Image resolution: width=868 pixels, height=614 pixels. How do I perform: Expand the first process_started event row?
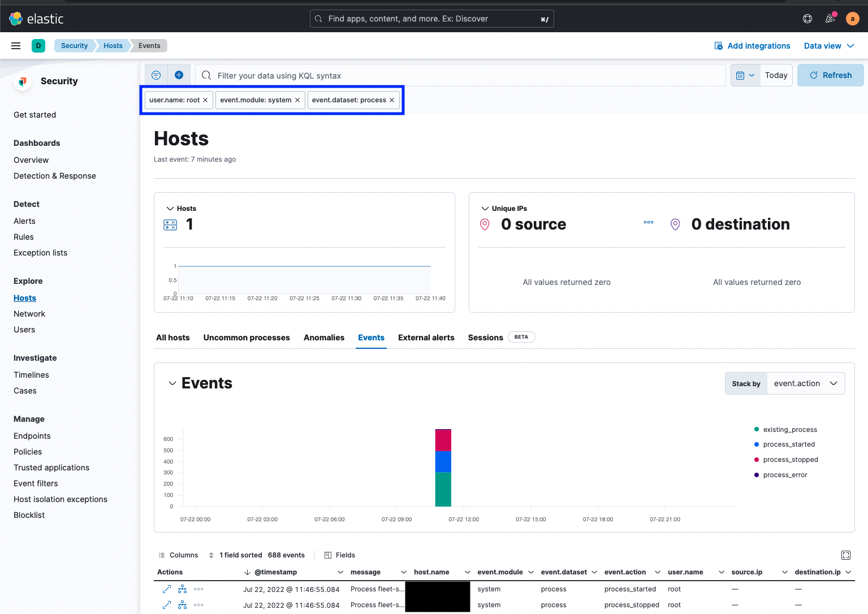[167, 589]
